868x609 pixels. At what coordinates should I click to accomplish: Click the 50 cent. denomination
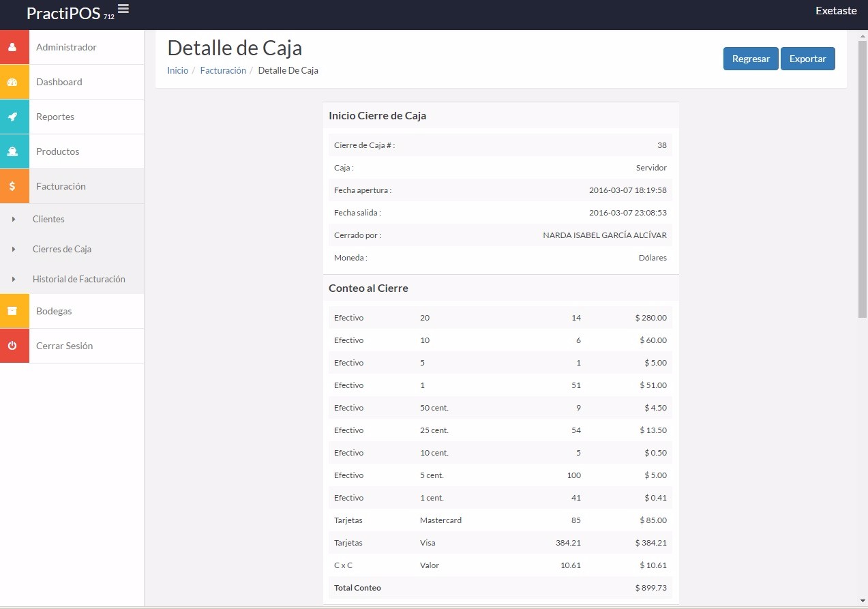(x=434, y=408)
